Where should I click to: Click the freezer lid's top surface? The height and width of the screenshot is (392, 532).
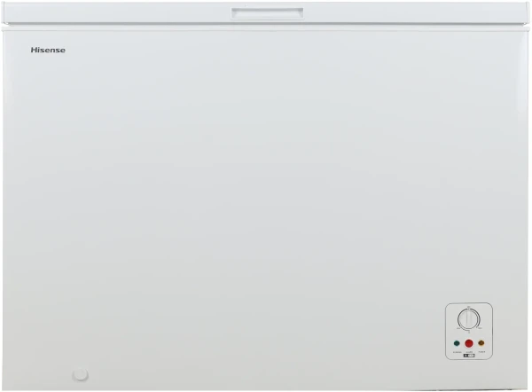[266, 13]
